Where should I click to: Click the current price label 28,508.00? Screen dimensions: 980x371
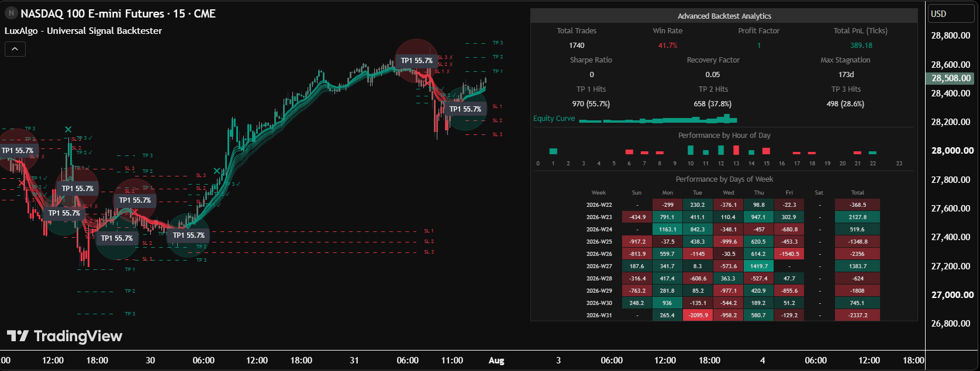pos(951,78)
